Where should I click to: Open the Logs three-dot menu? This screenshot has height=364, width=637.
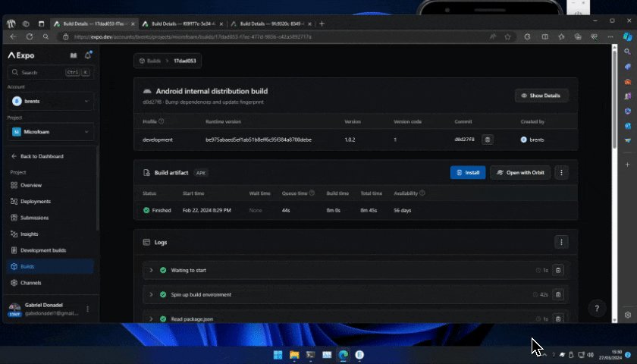[x=561, y=242]
